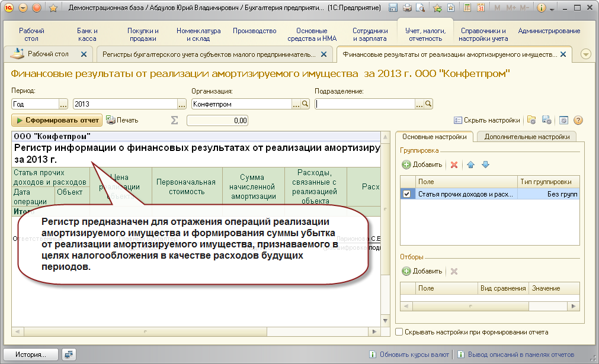599x364 pixels.
Task: Add a grouping with Добавить
Action: click(x=422, y=165)
